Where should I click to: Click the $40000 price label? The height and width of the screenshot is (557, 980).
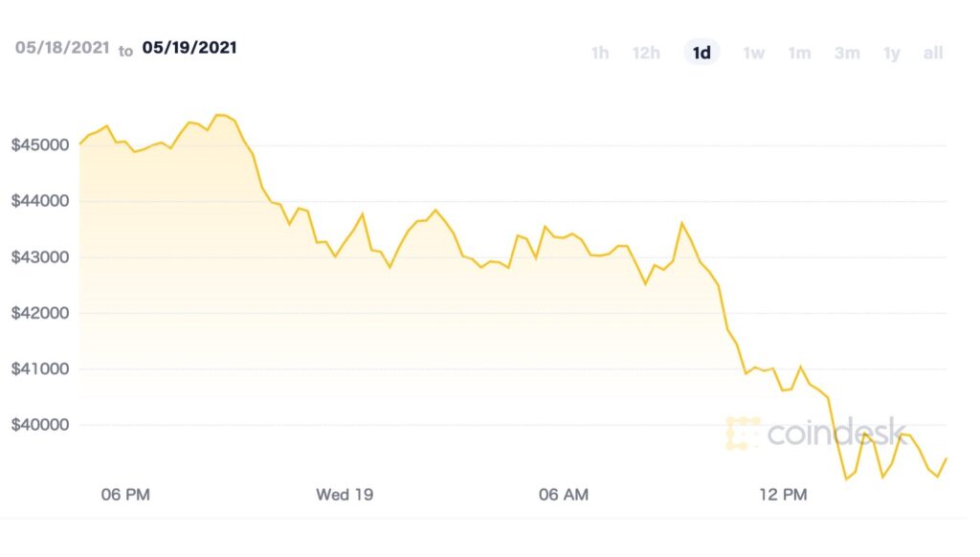(41, 425)
